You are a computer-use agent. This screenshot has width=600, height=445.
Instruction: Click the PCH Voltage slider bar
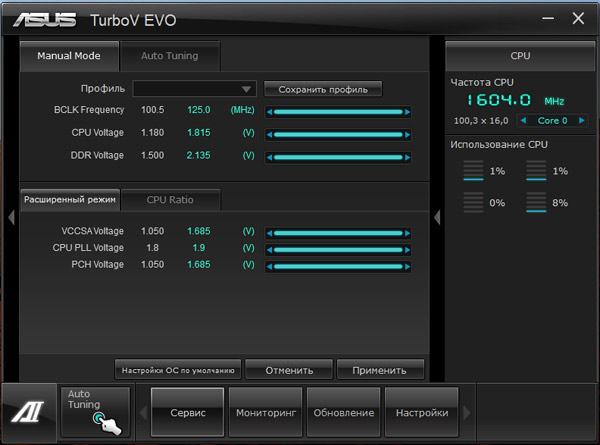(x=338, y=267)
